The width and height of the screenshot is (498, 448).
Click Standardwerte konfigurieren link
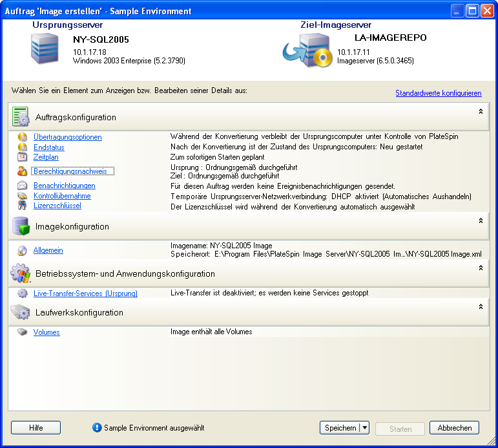point(439,93)
